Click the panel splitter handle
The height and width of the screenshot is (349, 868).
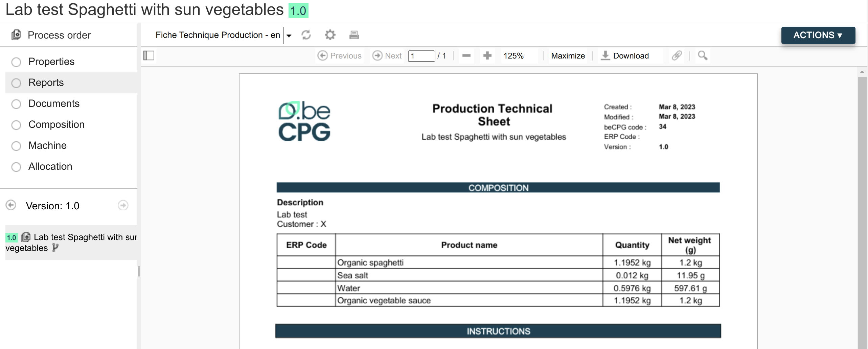[x=139, y=271]
